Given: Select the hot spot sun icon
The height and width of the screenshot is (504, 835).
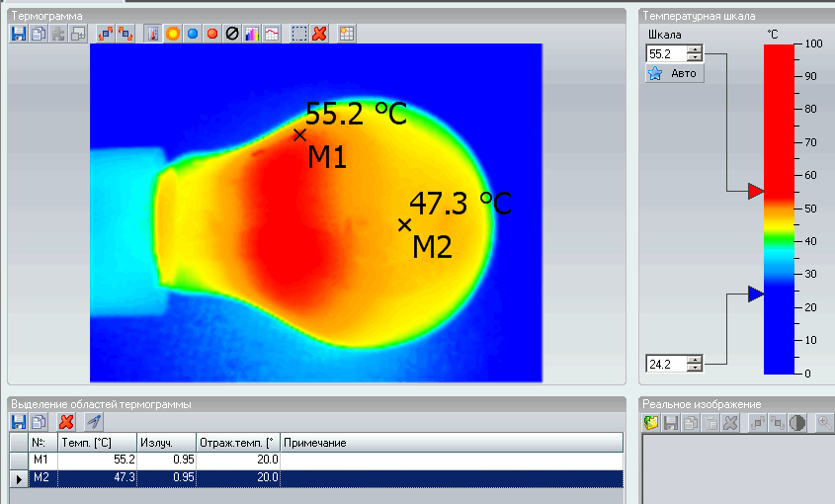Looking at the screenshot, I should click(173, 34).
